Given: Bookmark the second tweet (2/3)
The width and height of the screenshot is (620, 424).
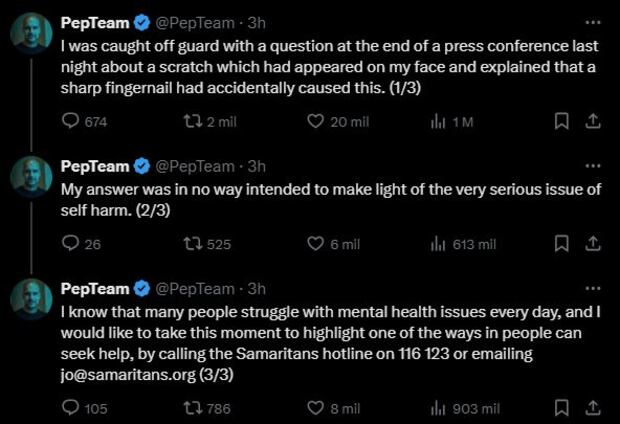Looking at the screenshot, I should pos(561,243).
